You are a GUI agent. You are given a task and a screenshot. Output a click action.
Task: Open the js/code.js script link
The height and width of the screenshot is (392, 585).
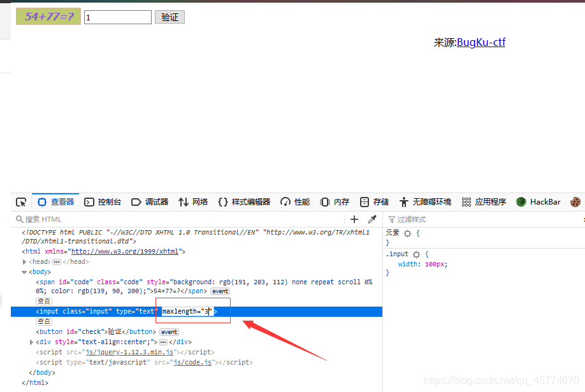192,362
